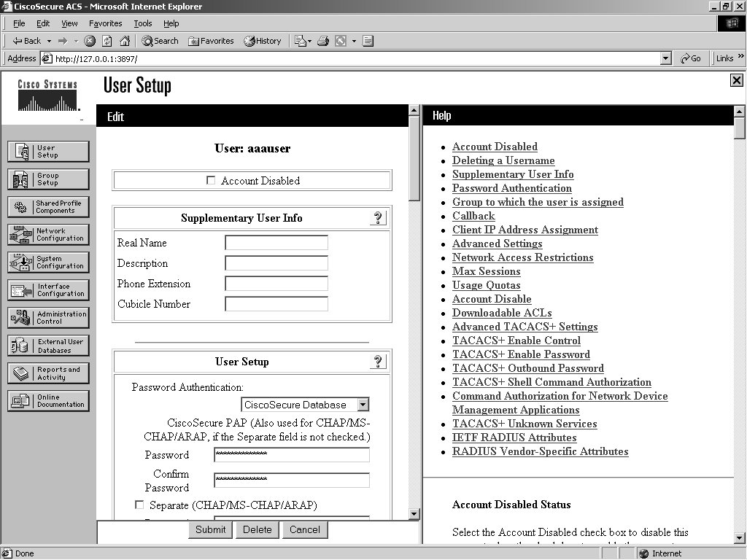747x560 pixels.
Task: Click the Real Name input field
Action: [x=276, y=242]
